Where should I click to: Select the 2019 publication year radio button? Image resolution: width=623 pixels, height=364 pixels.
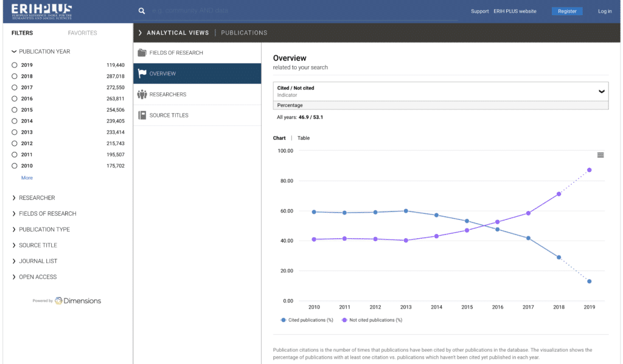click(15, 65)
